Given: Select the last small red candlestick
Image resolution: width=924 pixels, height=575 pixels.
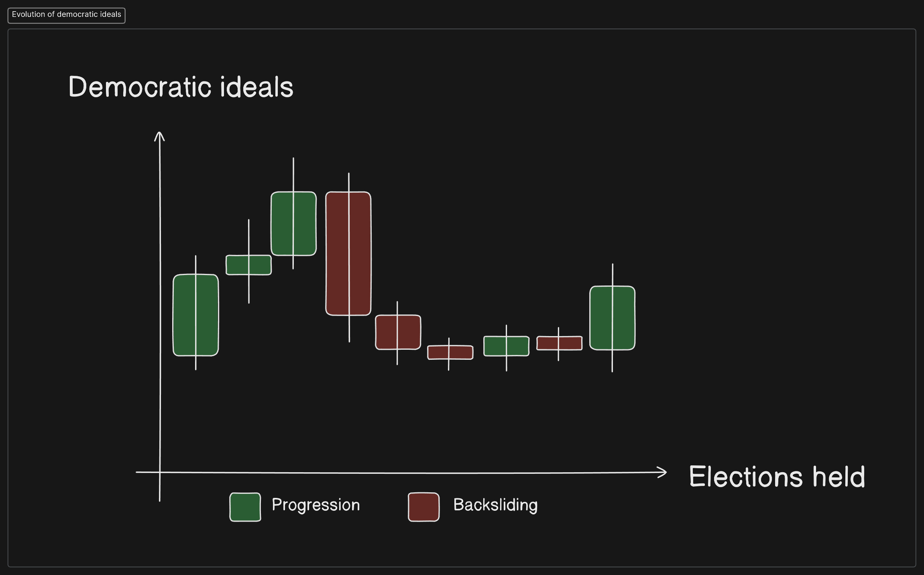Looking at the screenshot, I should point(549,343).
